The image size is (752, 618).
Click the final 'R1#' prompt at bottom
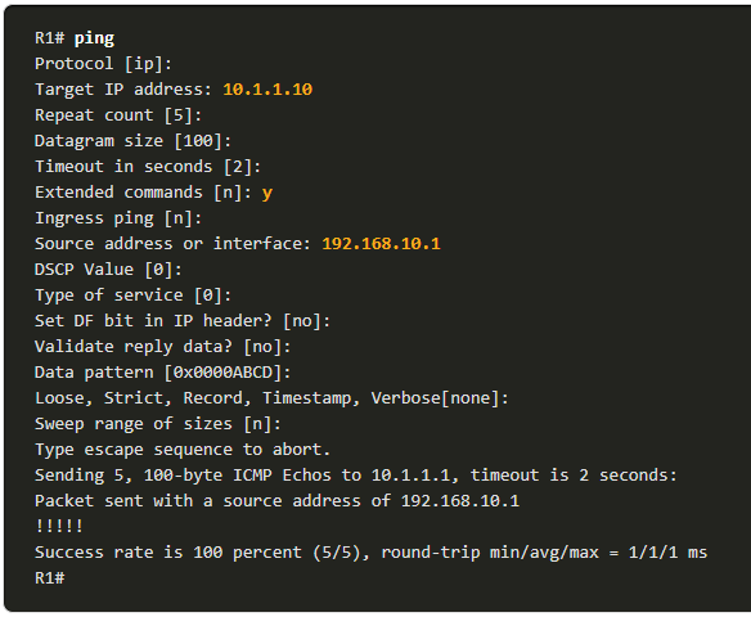50,578
